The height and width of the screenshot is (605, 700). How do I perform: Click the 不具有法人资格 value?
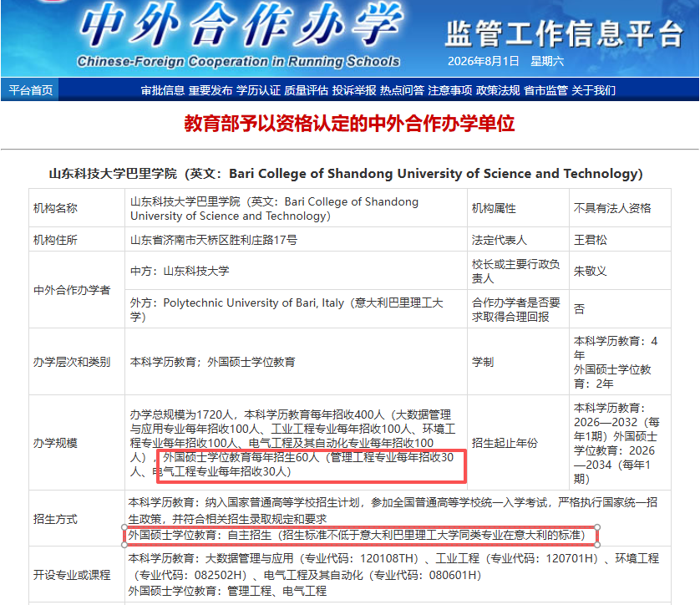tap(612, 208)
